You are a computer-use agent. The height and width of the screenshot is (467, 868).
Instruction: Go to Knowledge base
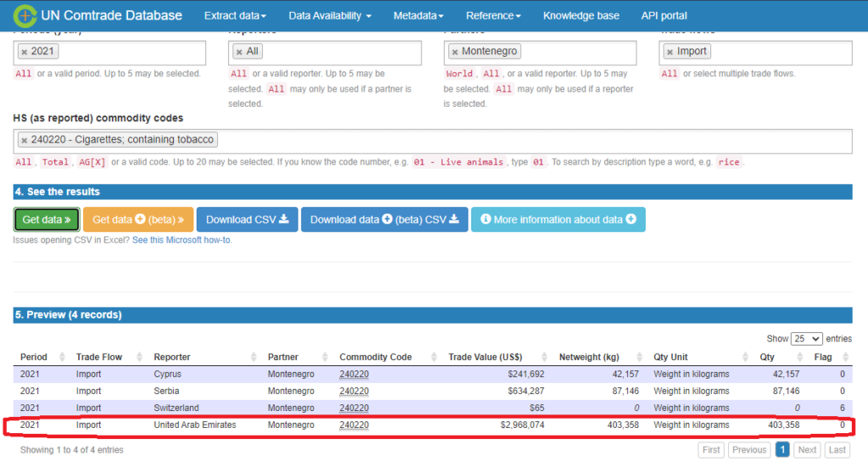581,15
